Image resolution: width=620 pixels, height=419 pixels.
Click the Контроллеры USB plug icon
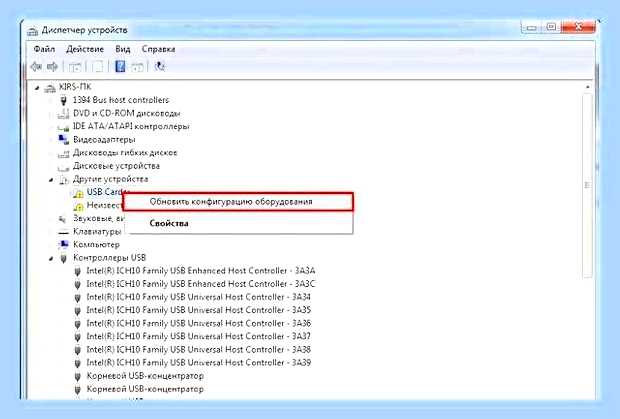point(63,258)
